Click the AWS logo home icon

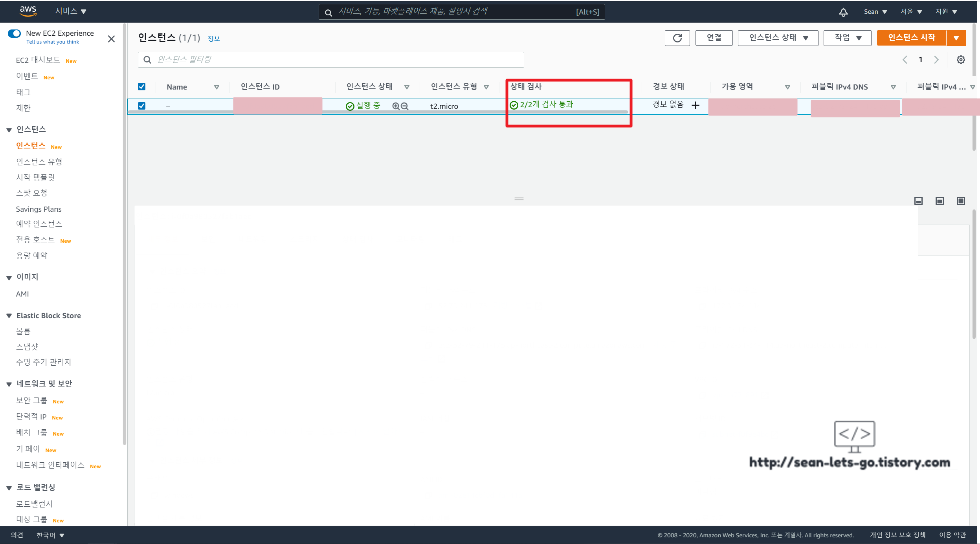pos(28,11)
